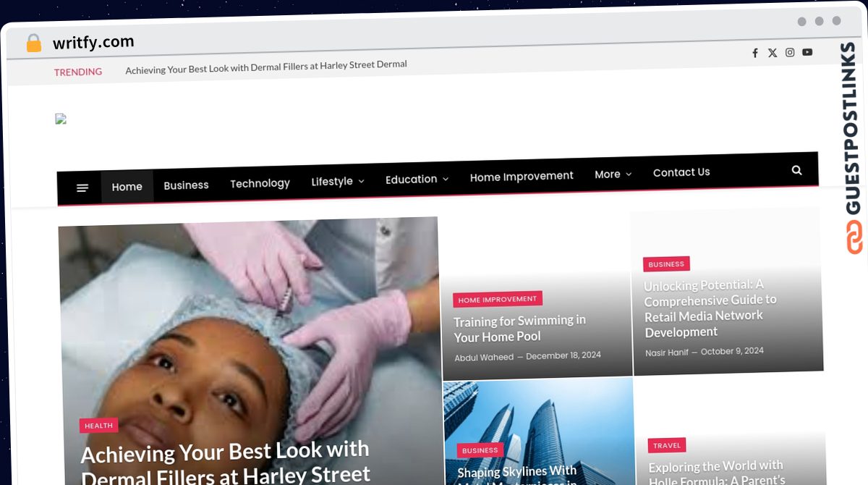Open the hamburger menu icon

[82, 187]
